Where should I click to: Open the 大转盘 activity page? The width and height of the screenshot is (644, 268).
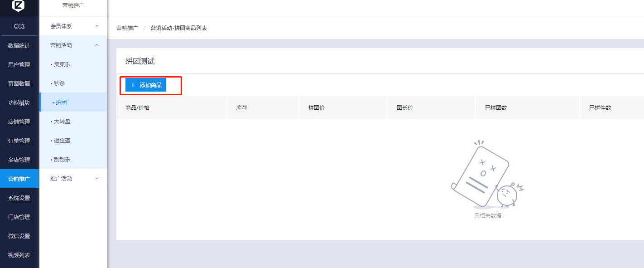coord(62,122)
